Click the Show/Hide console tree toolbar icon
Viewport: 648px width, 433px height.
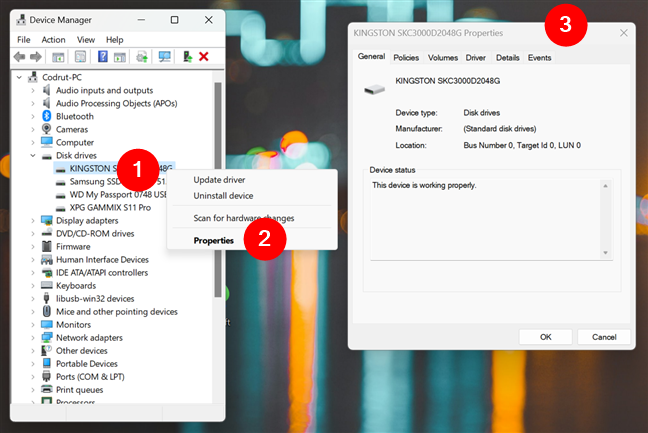[x=58, y=57]
